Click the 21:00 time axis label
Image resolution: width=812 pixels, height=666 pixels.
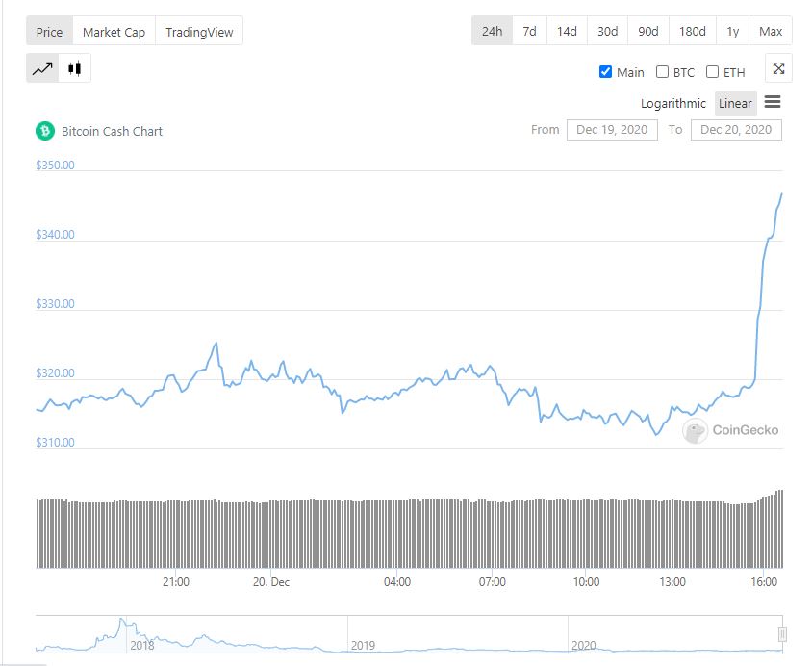(x=176, y=581)
